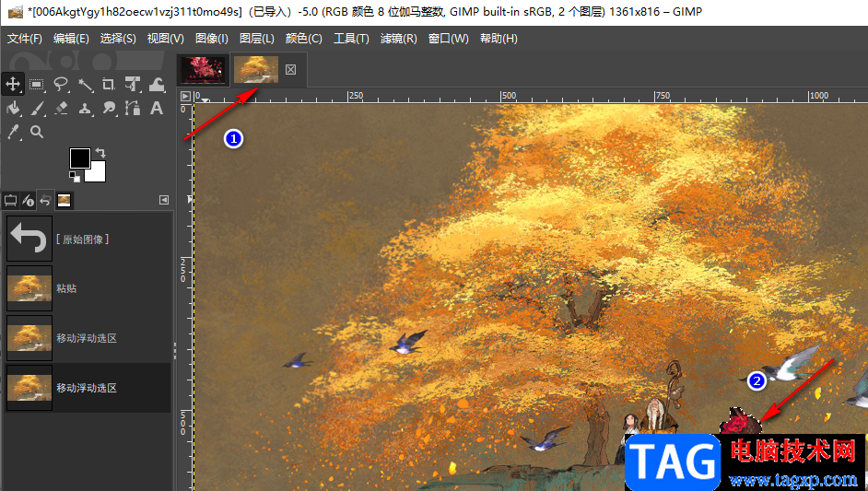Reset colors to default black and white
Viewport: 868px width, 491px height.
click(75, 177)
